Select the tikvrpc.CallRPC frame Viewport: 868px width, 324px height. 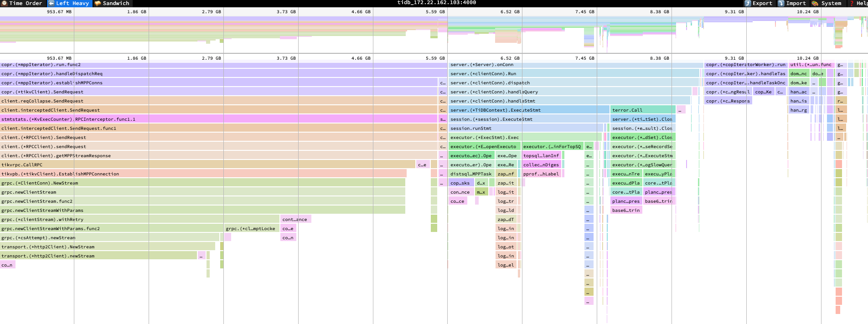click(x=208, y=165)
